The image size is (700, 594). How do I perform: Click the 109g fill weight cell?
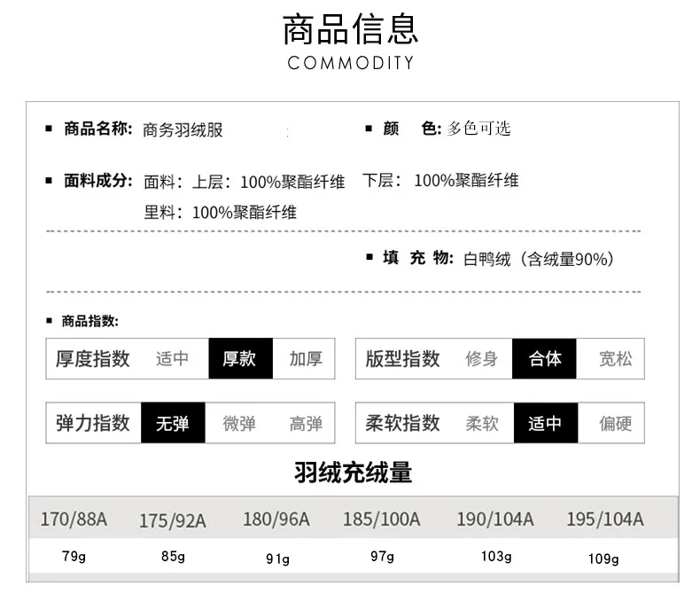[x=603, y=559]
